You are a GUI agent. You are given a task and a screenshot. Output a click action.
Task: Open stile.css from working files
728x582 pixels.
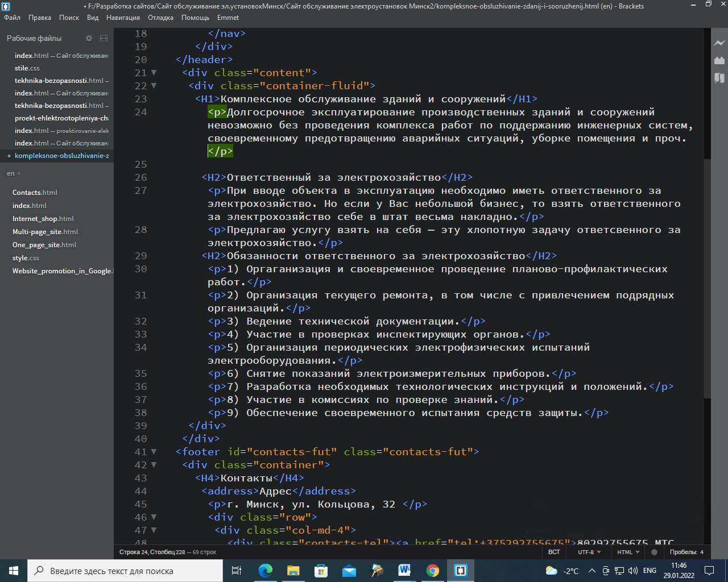[x=27, y=68]
